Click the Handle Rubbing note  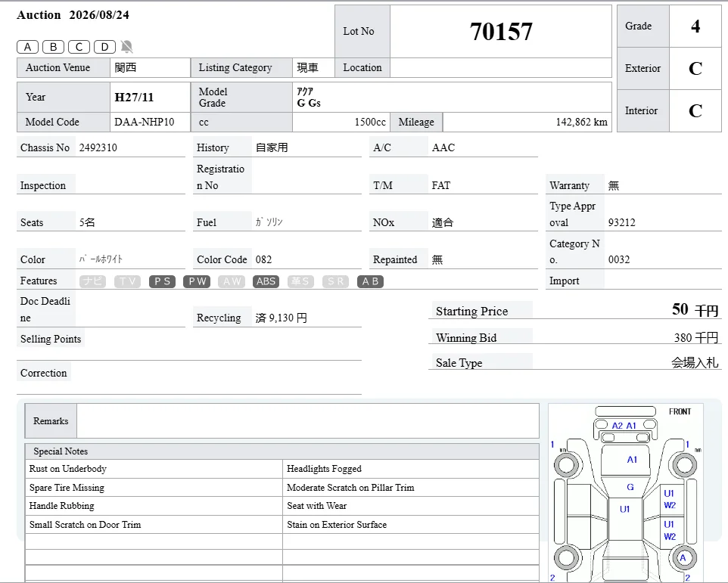[62, 506]
